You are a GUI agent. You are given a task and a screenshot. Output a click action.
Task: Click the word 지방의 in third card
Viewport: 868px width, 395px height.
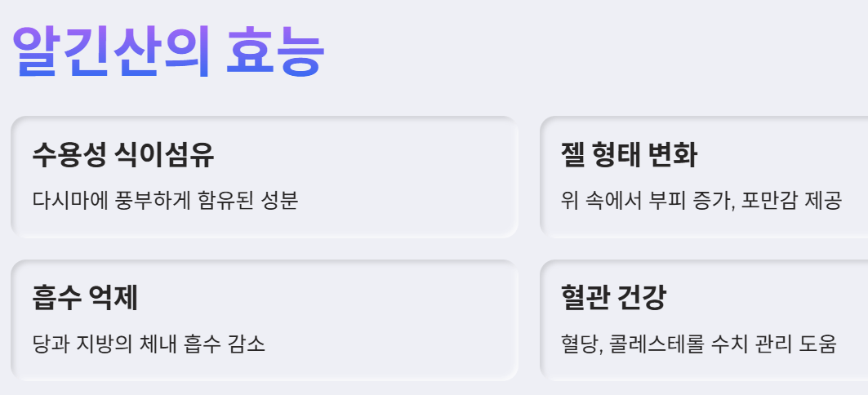click(104, 344)
